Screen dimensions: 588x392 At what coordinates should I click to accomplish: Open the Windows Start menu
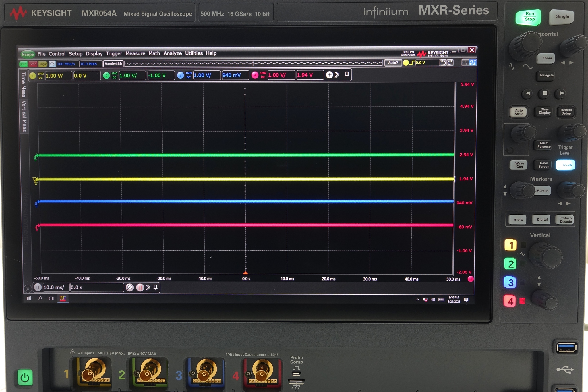[x=29, y=298]
